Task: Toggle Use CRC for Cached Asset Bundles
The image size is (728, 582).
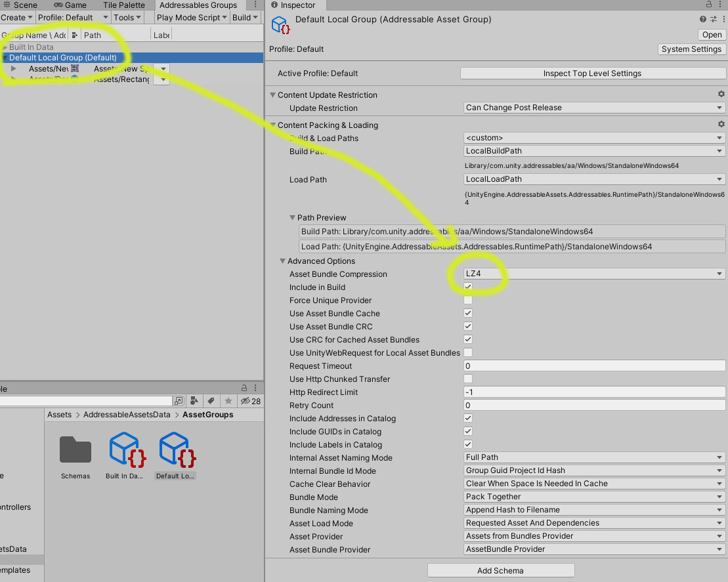Action: (x=468, y=339)
